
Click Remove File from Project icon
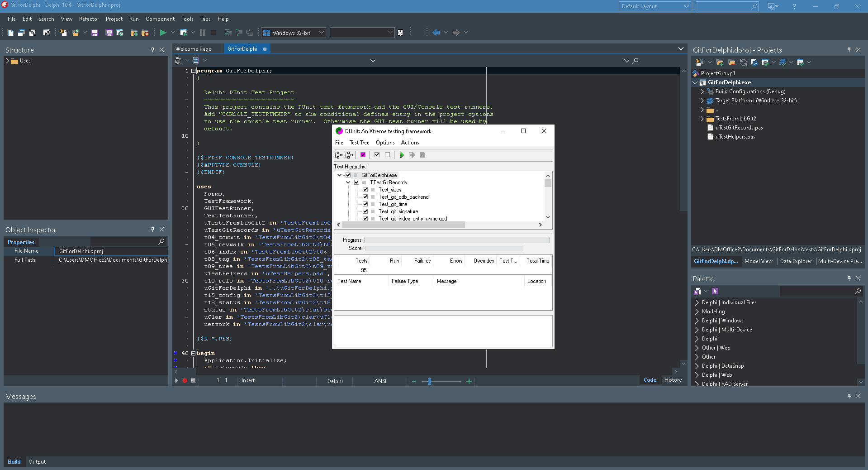pyautogui.click(x=145, y=33)
